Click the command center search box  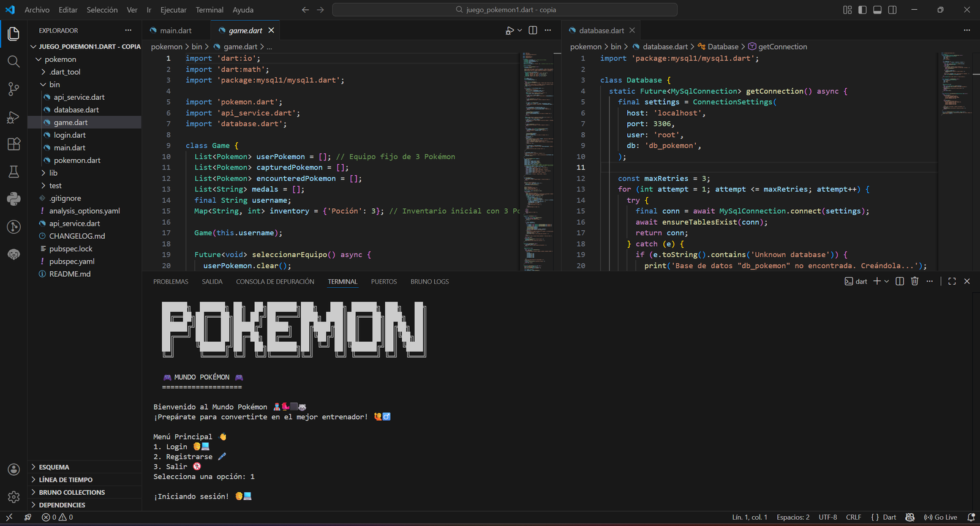pos(505,10)
